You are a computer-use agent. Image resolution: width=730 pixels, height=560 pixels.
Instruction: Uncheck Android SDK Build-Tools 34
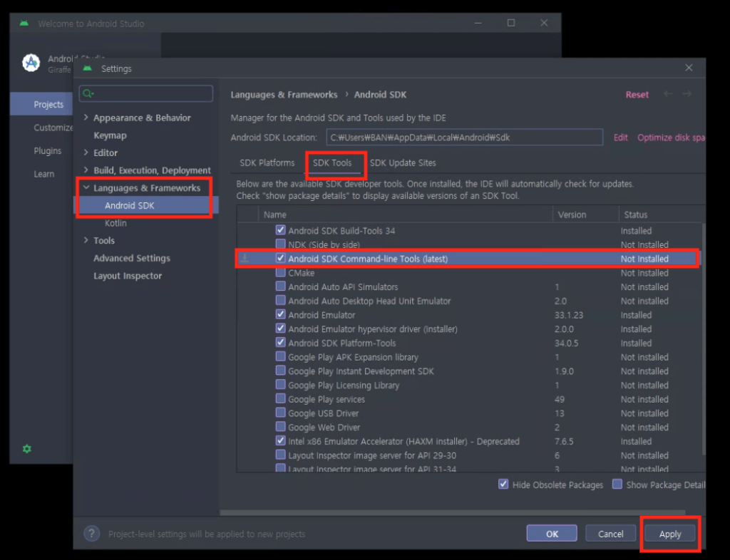(x=280, y=229)
